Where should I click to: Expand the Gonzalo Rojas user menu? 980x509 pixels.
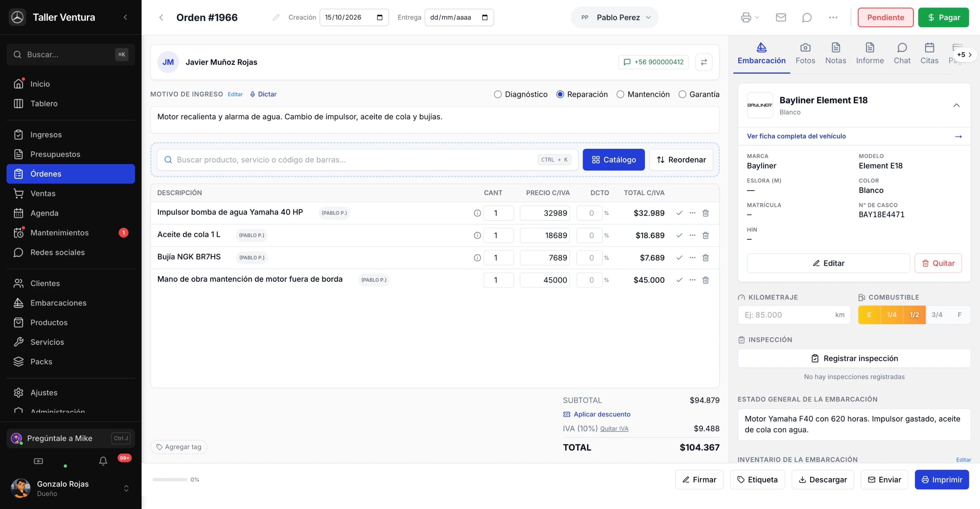(126, 488)
